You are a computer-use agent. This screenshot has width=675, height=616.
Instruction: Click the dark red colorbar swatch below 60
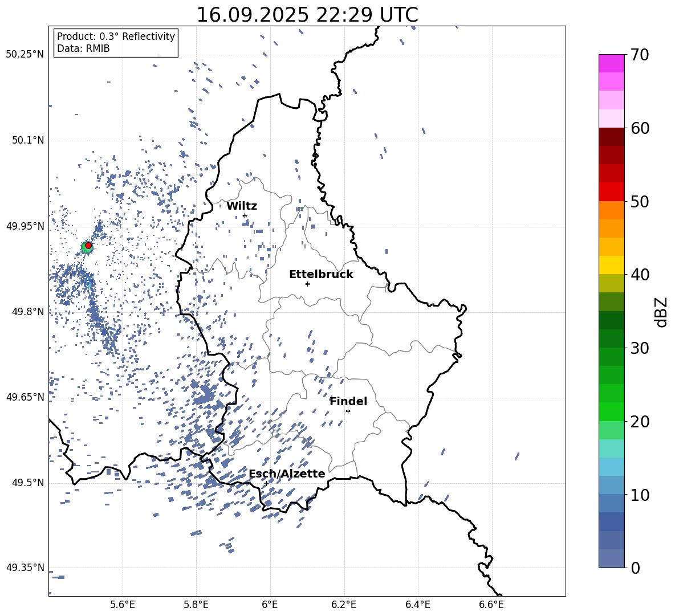click(611, 137)
